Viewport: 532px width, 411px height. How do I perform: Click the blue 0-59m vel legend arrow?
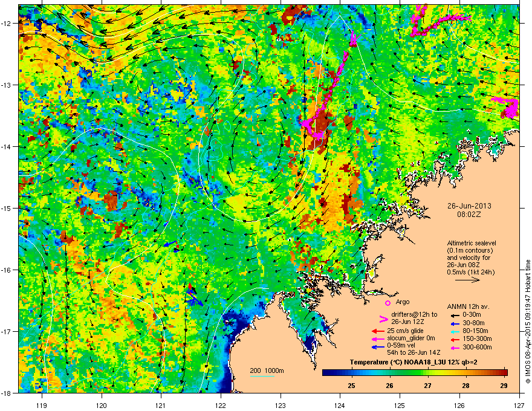point(378,347)
